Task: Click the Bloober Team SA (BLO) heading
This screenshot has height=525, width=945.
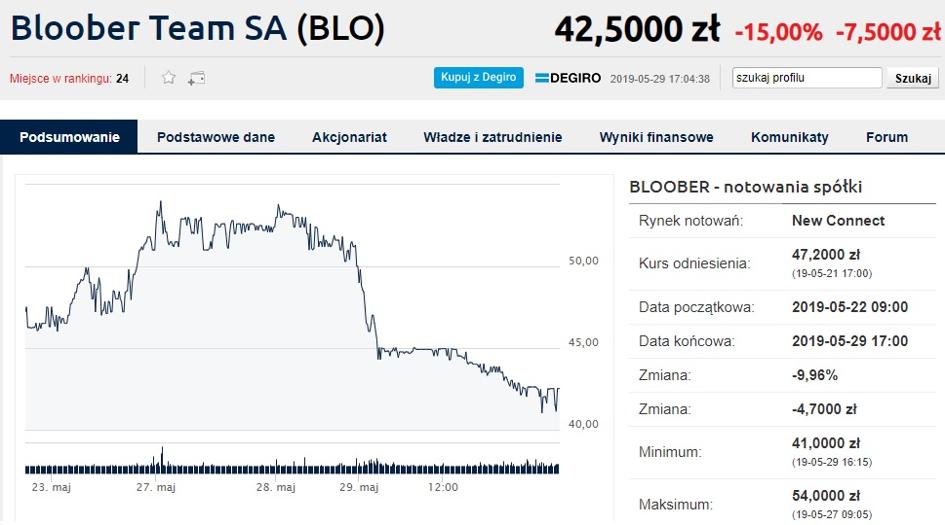Action: coord(198,28)
